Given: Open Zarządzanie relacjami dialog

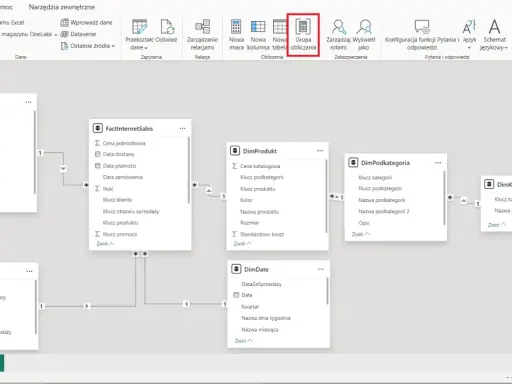Looking at the screenshot, I should click(x=202, y=35).
